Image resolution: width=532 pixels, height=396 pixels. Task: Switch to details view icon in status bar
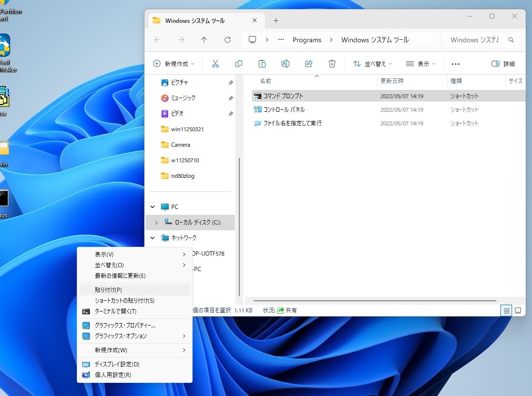(507, 310)
